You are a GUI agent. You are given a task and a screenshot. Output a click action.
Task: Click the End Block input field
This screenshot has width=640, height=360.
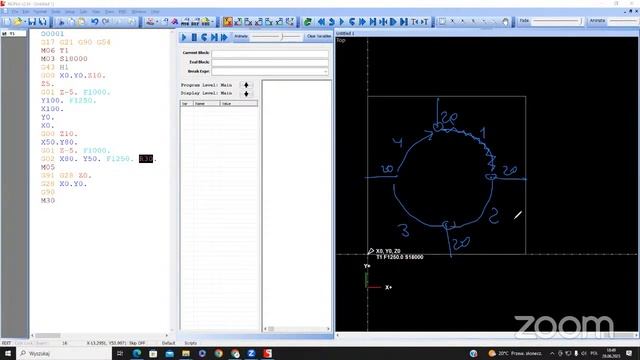(x=270, y=62)
